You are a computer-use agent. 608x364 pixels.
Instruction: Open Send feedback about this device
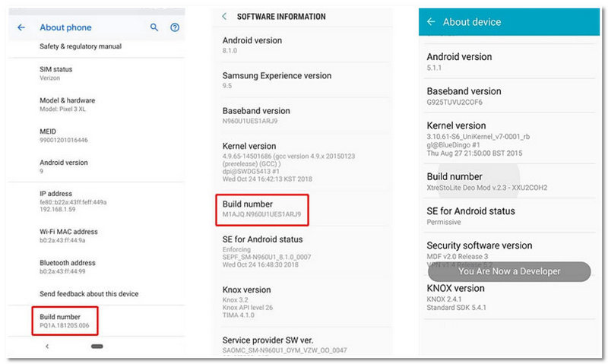tap(89, 293)
